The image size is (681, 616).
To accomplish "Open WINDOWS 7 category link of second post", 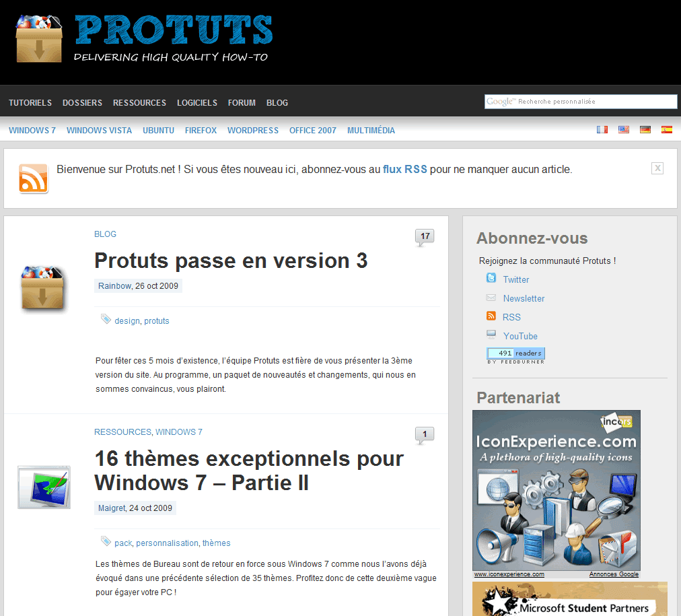I will (x=179, y=432).
